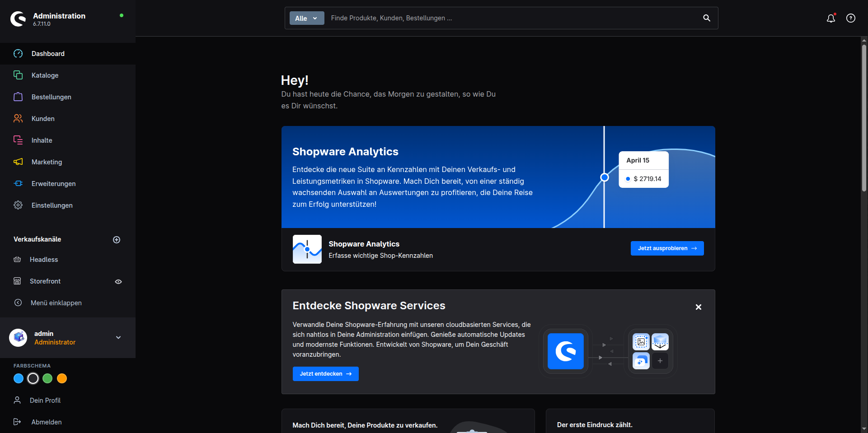The width and height of the screenshot is (868, 433).
Task: Click the search magnifier icon
Action: tap(707, 18)
